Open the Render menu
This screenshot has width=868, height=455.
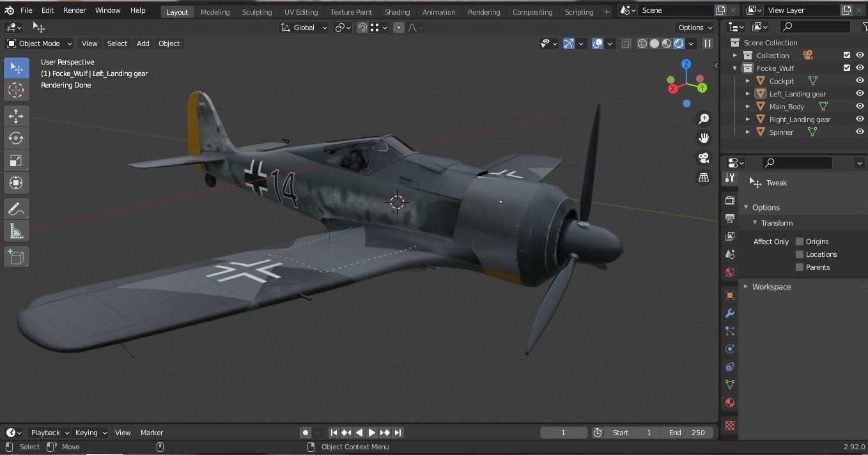pyautogui.click(x=74, y=10)
